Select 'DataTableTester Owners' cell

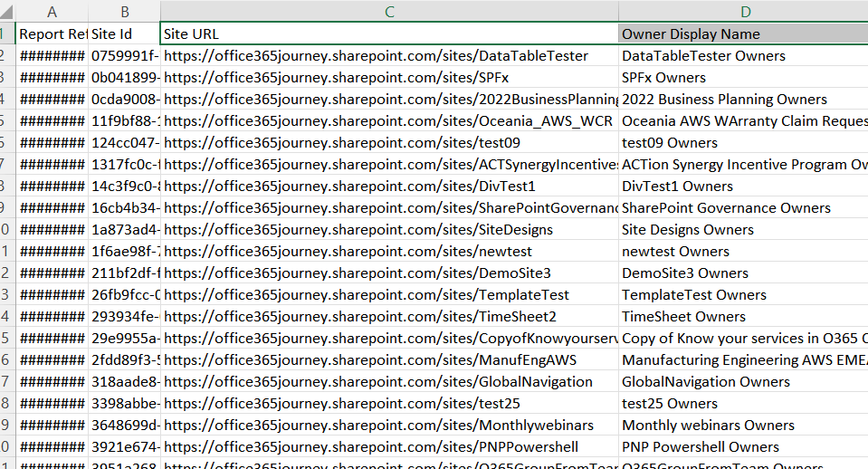(743, 56)
